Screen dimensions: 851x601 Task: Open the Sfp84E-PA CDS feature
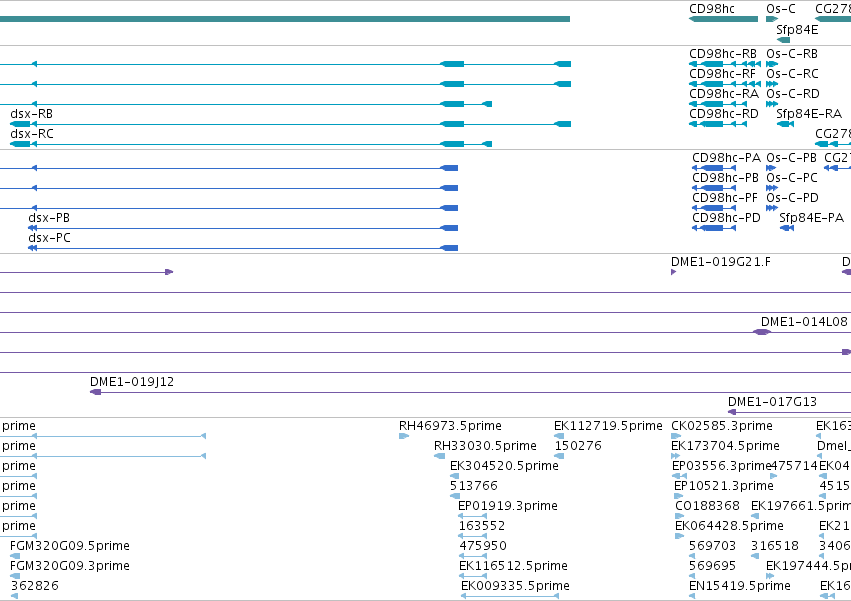point(787,228)
